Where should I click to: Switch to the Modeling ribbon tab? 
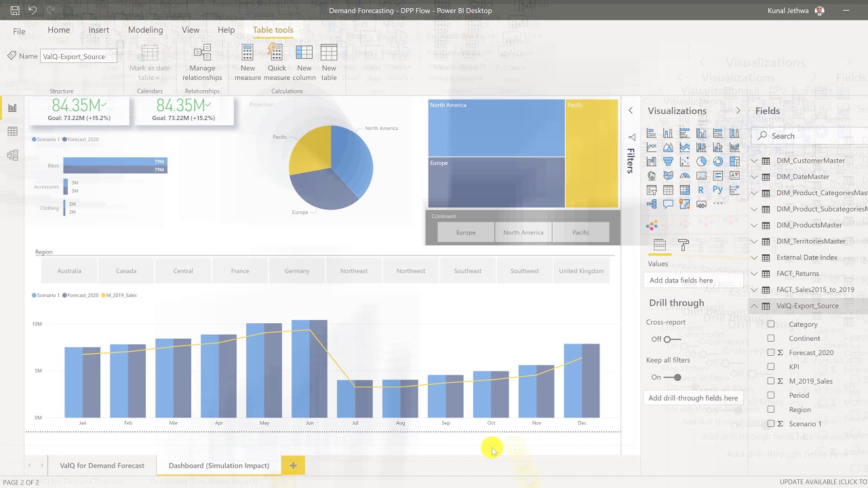pos(145,30)
